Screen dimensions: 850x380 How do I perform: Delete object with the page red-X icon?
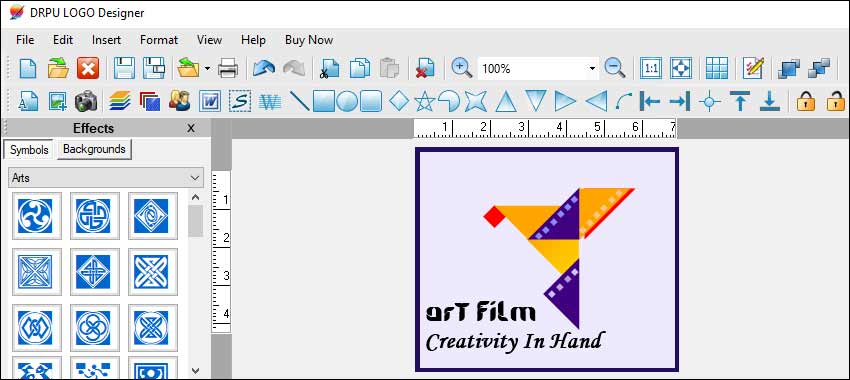point(425,69)
